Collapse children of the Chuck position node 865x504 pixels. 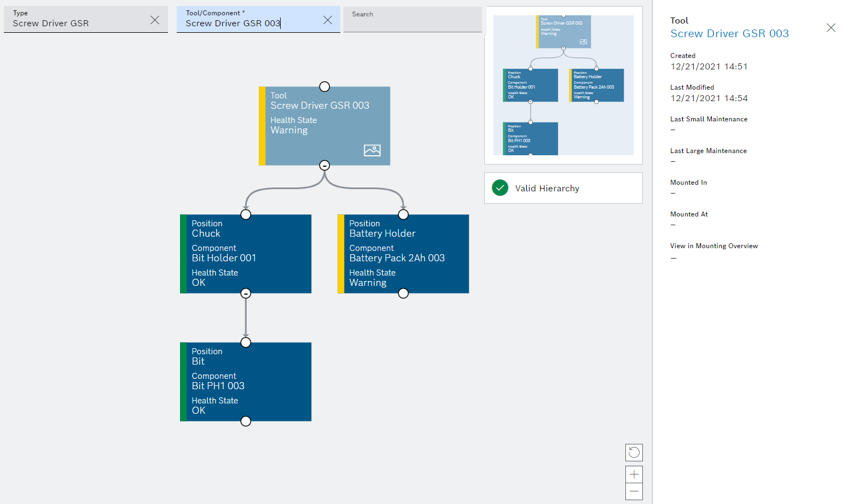pyautogui.click(x=246, y=294)
